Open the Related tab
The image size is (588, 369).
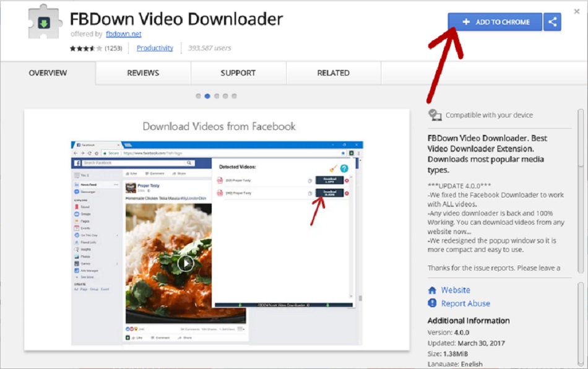[x=334, y=73]
